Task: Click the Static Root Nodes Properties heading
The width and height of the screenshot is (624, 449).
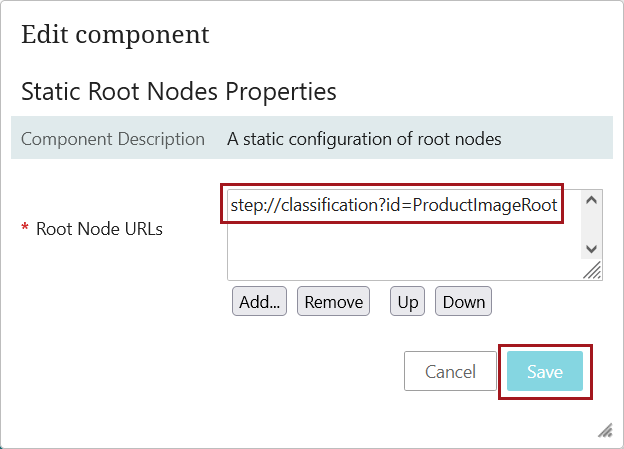Action: pos(178,92)
